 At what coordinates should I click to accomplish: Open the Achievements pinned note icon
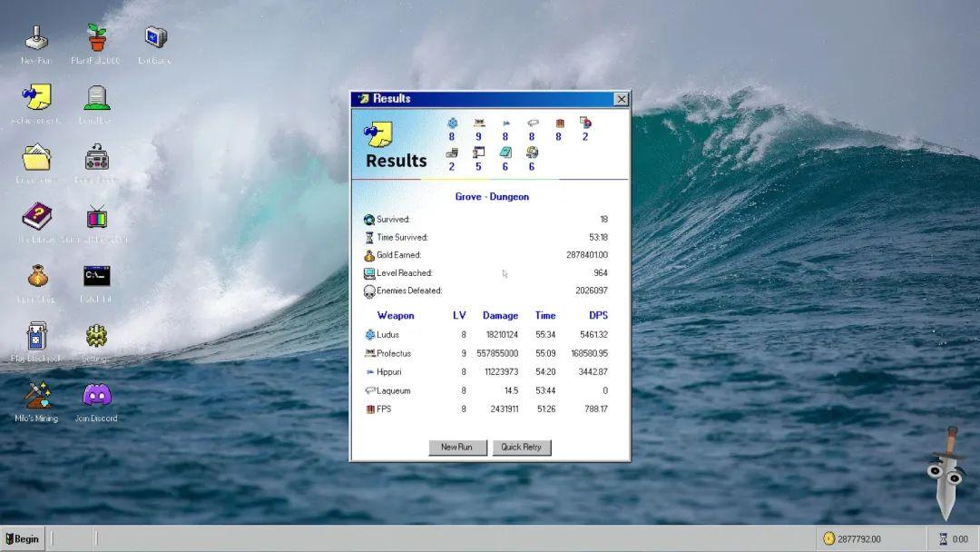tap(36, 99)
